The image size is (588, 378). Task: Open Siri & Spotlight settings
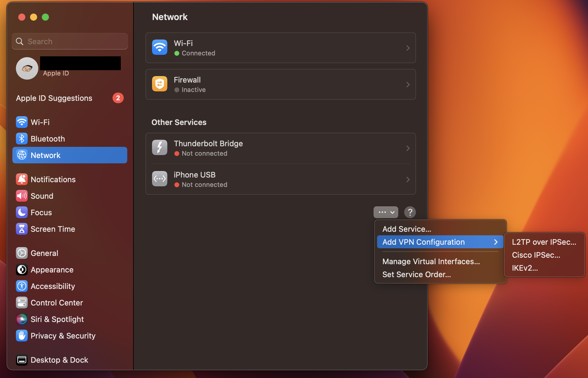click(70, 319)
